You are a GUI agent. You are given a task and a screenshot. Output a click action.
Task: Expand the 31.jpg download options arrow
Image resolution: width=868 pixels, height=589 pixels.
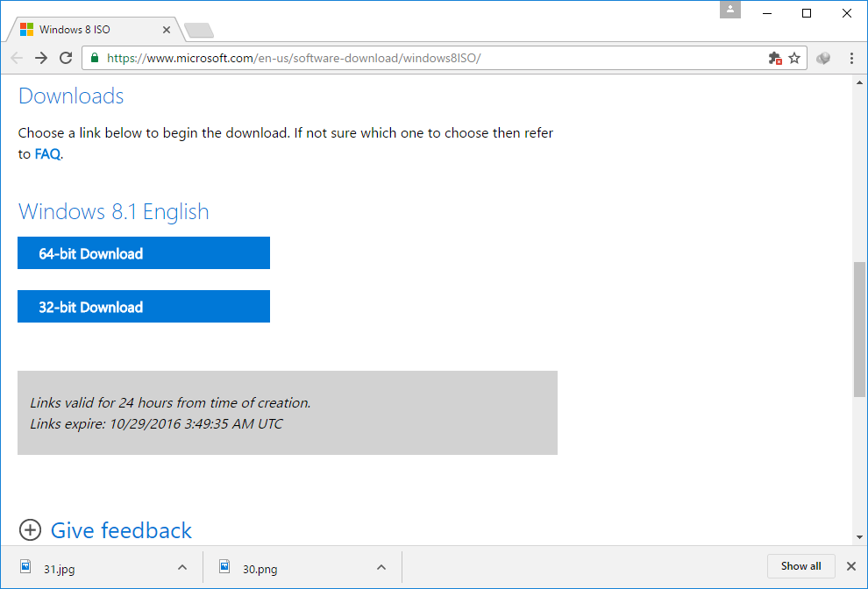182,567
